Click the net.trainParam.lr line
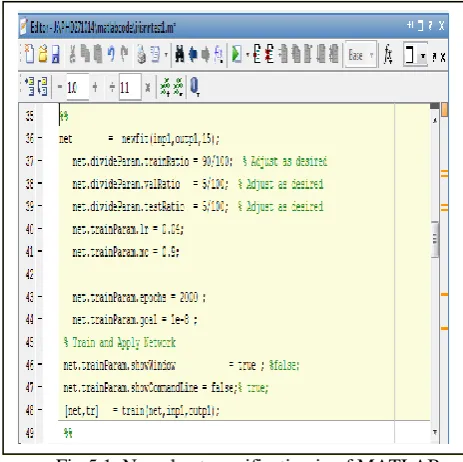Image resolution: width=463 pixels, height=462 pixels. point(128,229)
